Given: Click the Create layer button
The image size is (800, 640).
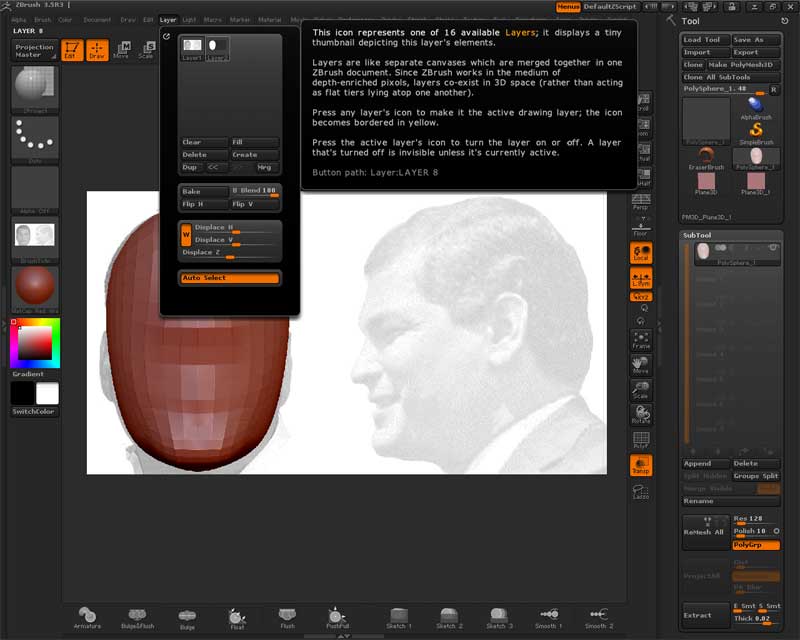Looking at the screenshot, I should coord(255,155).
